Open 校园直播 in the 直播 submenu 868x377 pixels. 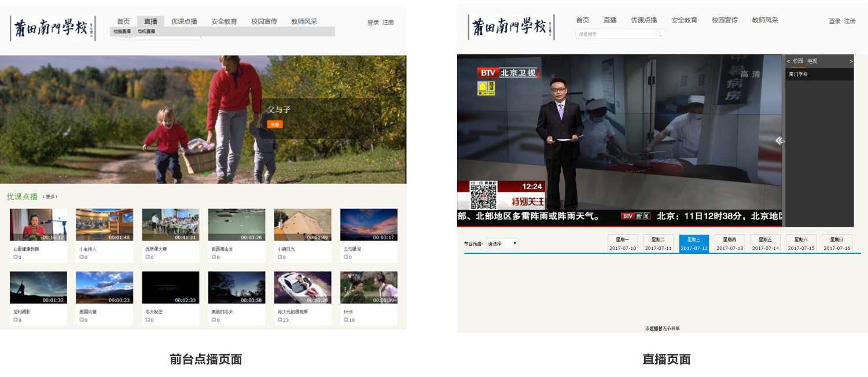pos(122,31)
